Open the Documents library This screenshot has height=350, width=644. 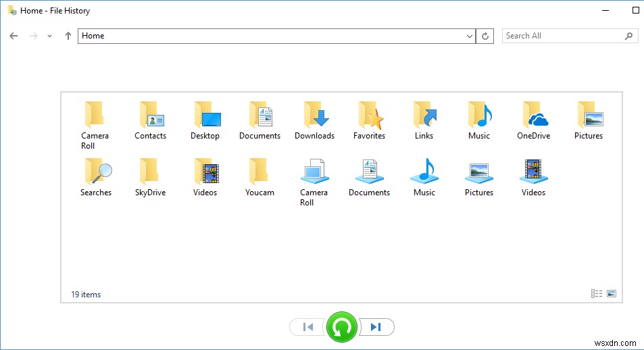point(369,178)
